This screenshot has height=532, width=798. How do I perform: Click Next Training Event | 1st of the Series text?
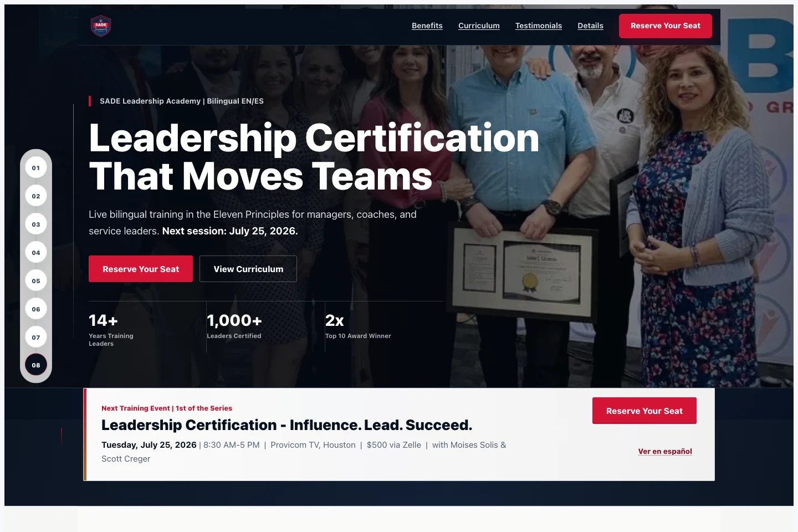pyautogui.click(x=167, y=408)
